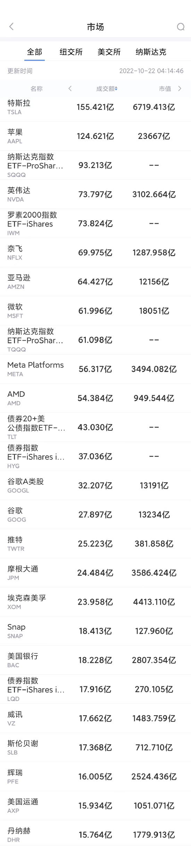Click the left chevron beside 名称 column
Viewport: 191px width, 868px height.
(70, 88)
